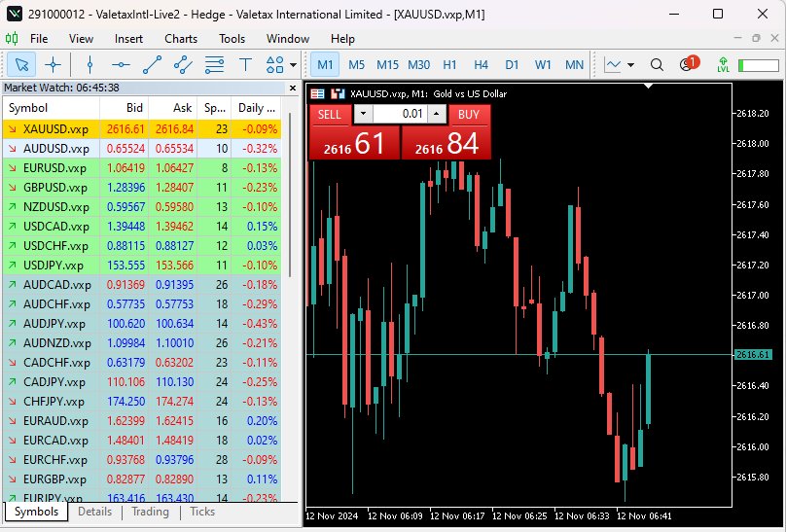This screenshot has height=532, width=786.
Task: Select the GBPUSD.vxp symbol row
Action: click(142, 188)
